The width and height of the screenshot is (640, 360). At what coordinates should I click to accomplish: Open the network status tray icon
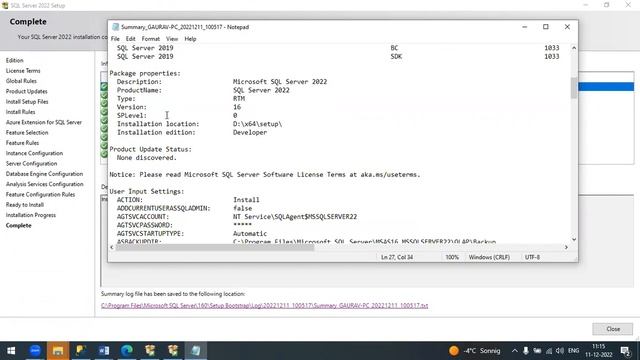[549, 351]
